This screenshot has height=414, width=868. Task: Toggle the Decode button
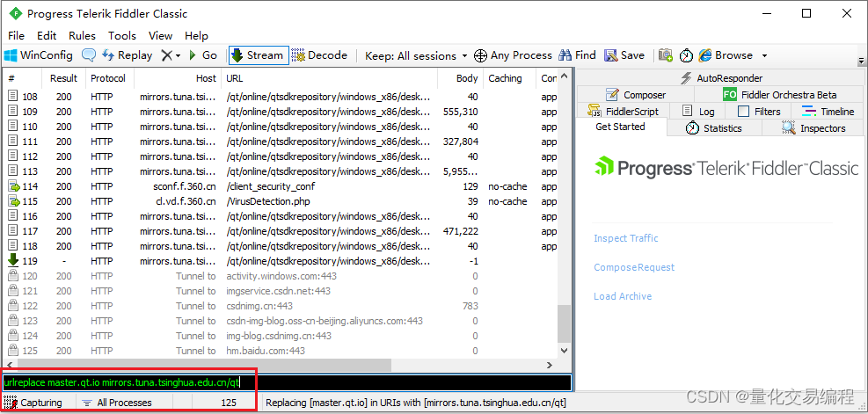(319, 55)
